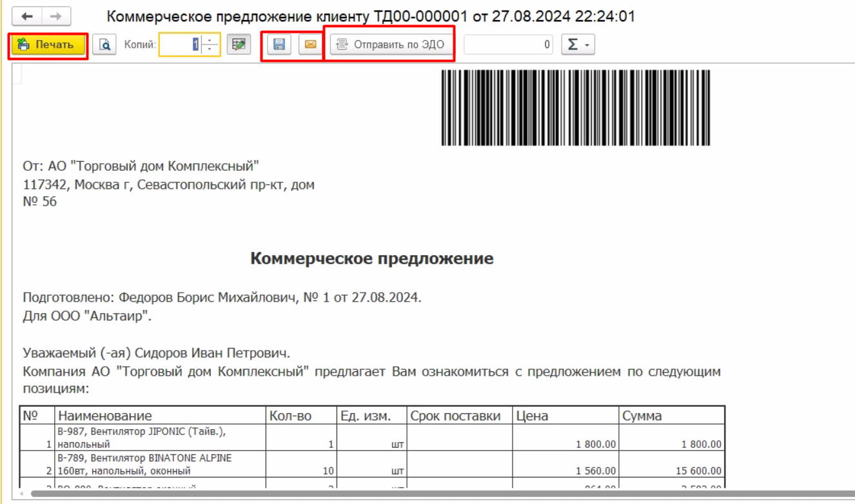The image size is (855, 504).
Task: Save document using floppy disk icon
Action: coord(279,44)
